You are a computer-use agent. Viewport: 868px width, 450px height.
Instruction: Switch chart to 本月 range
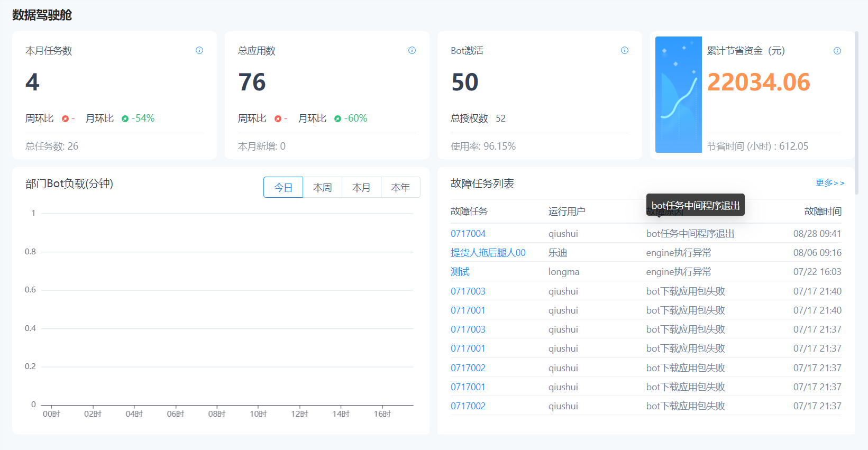[361, 187]
